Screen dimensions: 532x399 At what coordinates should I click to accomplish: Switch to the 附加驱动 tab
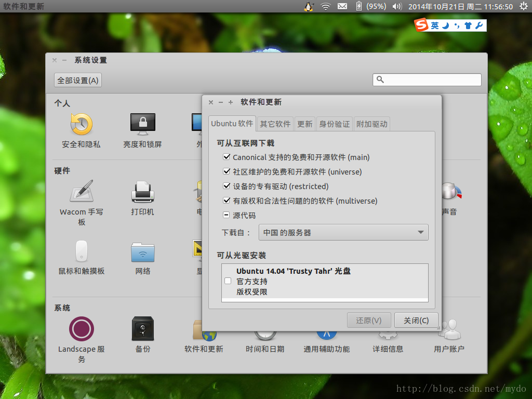pos(372,124)
